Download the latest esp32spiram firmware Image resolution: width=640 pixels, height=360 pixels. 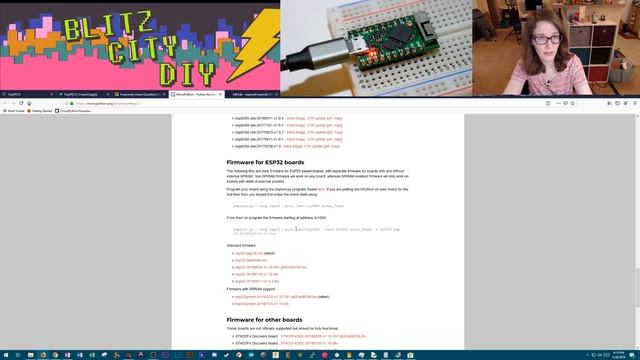tap(276, 297)
